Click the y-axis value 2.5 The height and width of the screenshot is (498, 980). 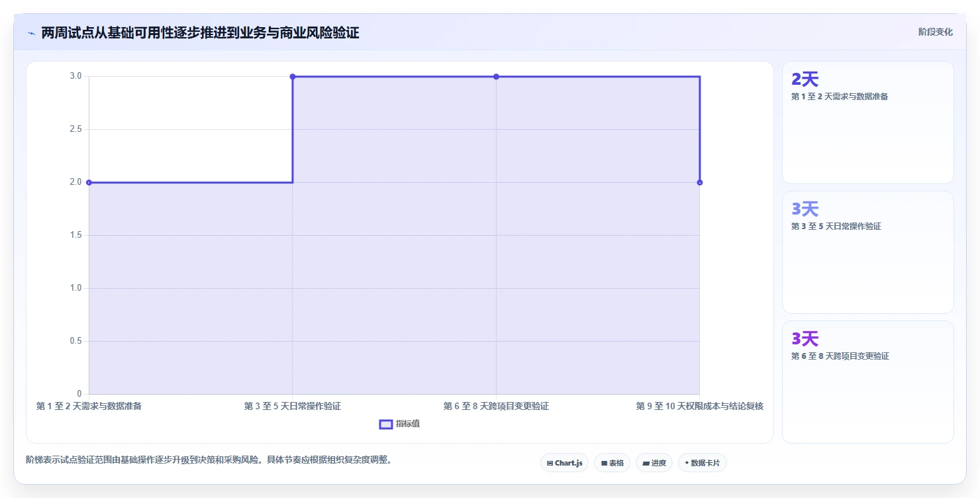click(x=75, y=129)
